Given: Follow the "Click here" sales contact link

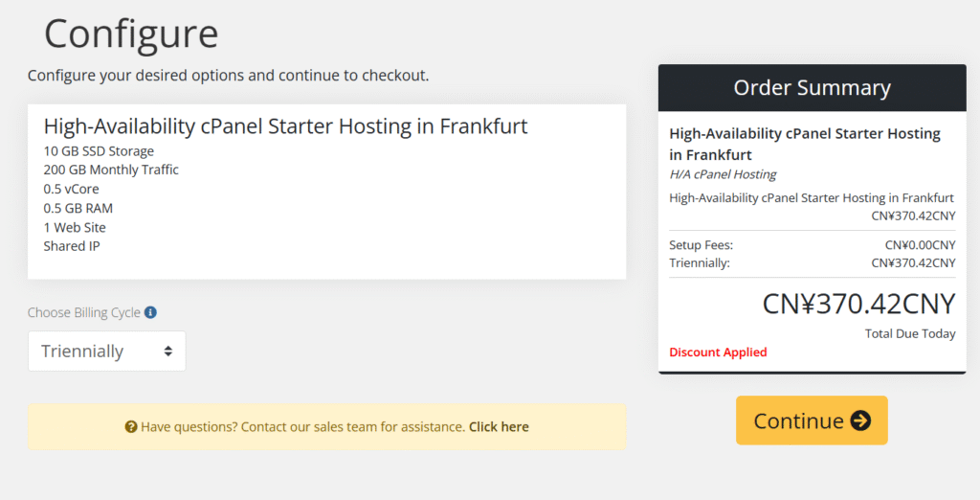Looking at the screenshot, I should click(499, 427).
